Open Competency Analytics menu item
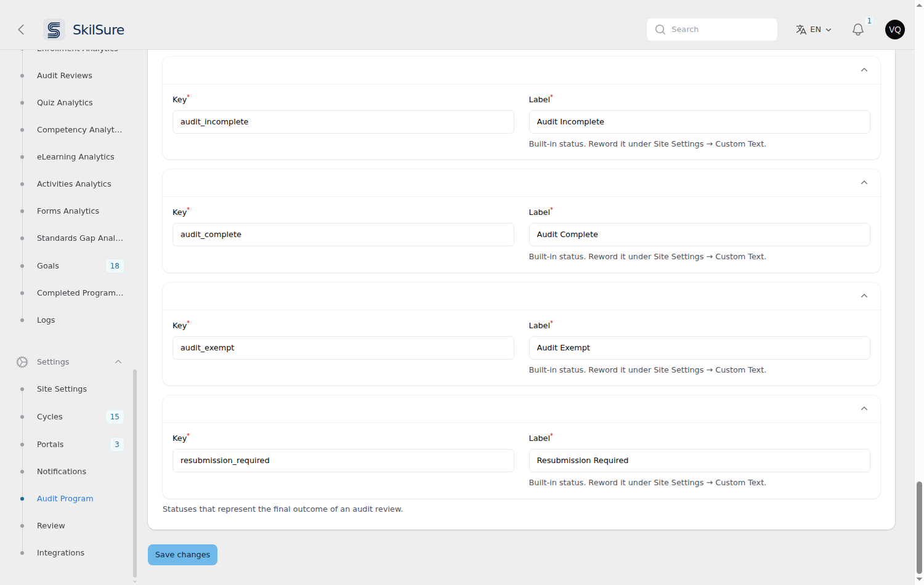This screenshot has height=585, width=924. coord(79,130)
